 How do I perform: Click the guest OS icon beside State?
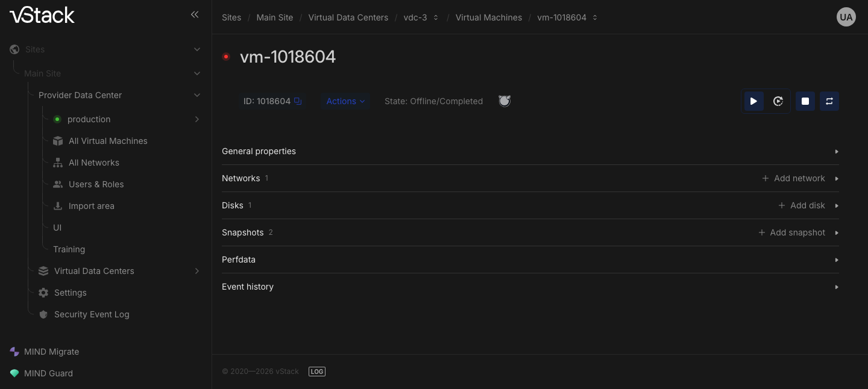(505, 101)
